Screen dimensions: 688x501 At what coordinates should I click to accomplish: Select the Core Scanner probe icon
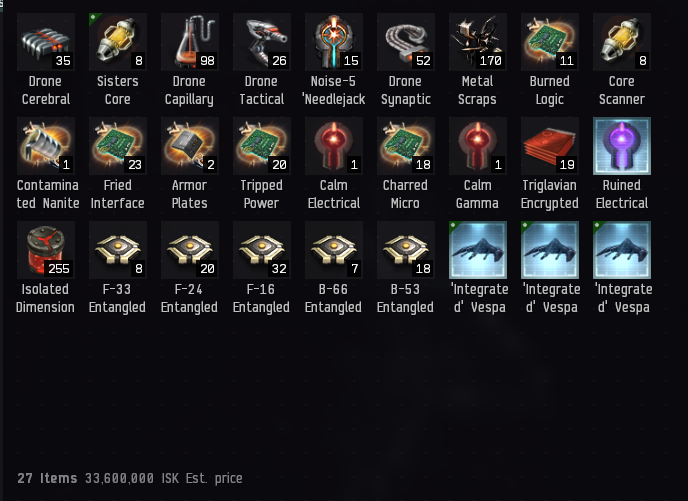[621, 42]
